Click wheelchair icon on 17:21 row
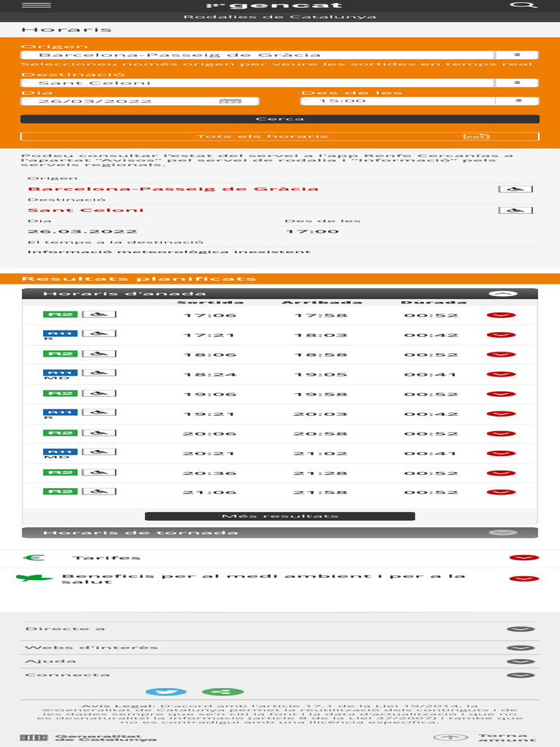 (99, 333)
